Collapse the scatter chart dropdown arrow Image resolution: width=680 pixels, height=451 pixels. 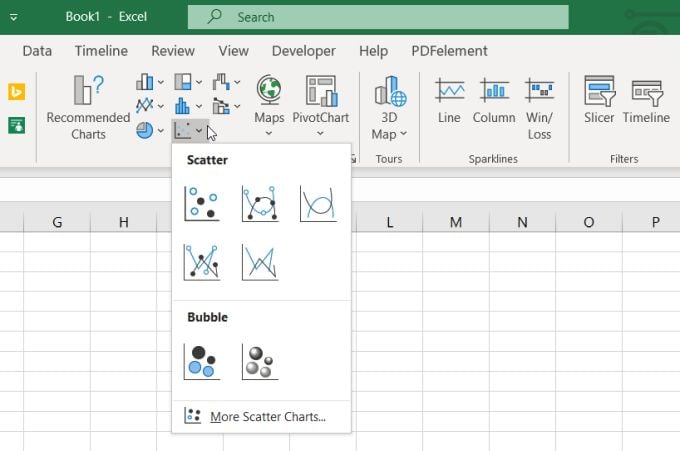199,131
